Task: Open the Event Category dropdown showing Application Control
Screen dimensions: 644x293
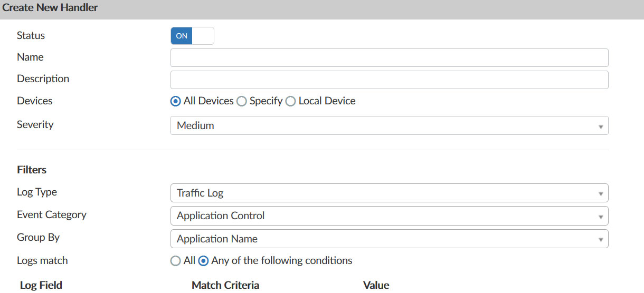Action: click(x=389, y=216)
